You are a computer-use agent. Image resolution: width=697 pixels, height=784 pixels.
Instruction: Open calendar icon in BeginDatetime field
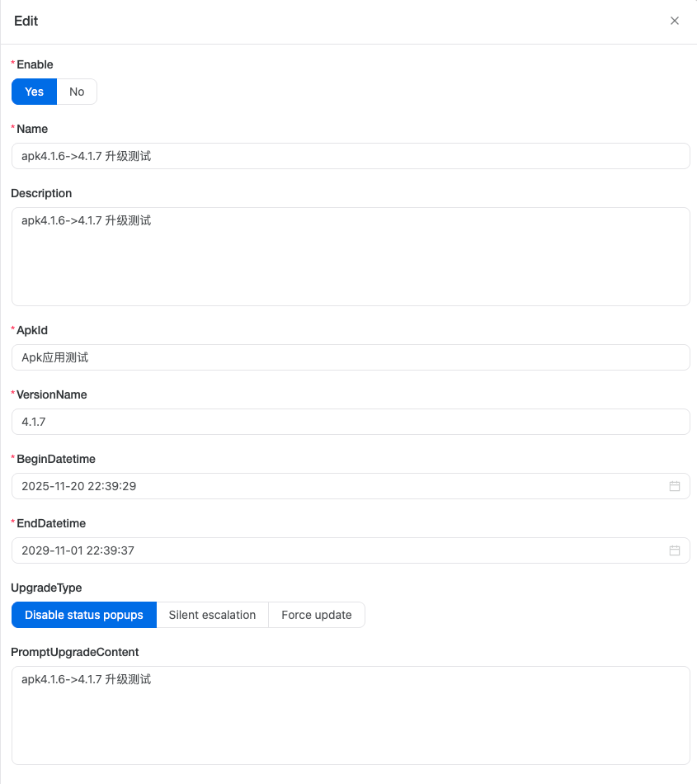pyautogui.click(x=675, y=486)
